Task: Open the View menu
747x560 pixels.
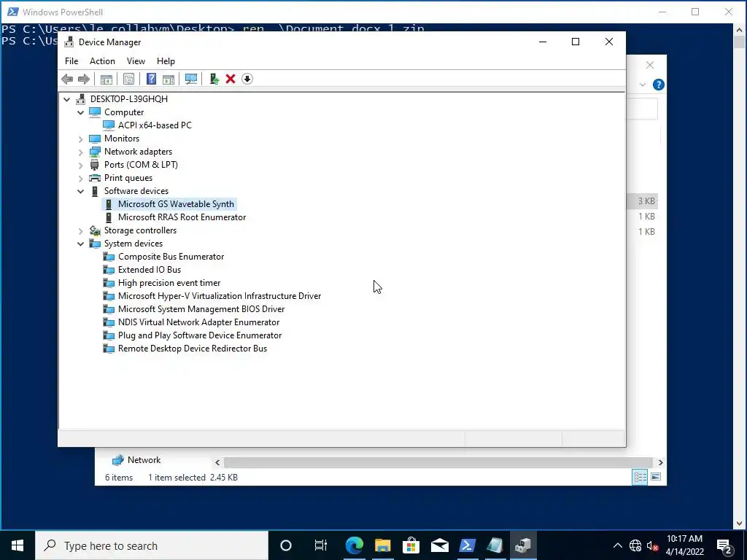Action: point(136,61)
